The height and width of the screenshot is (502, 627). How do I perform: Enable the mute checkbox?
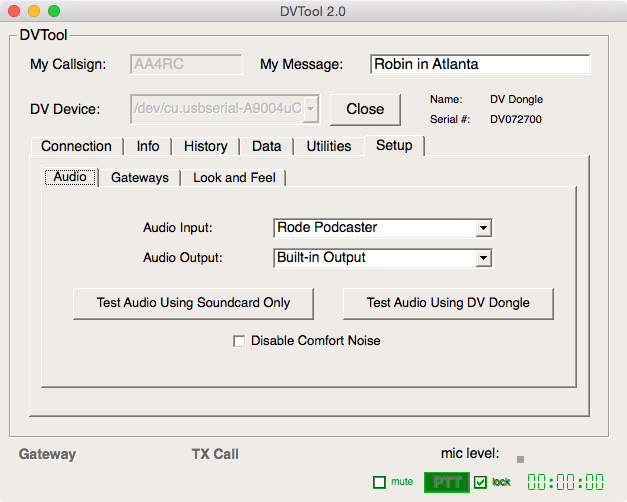(x=379, y=482)
